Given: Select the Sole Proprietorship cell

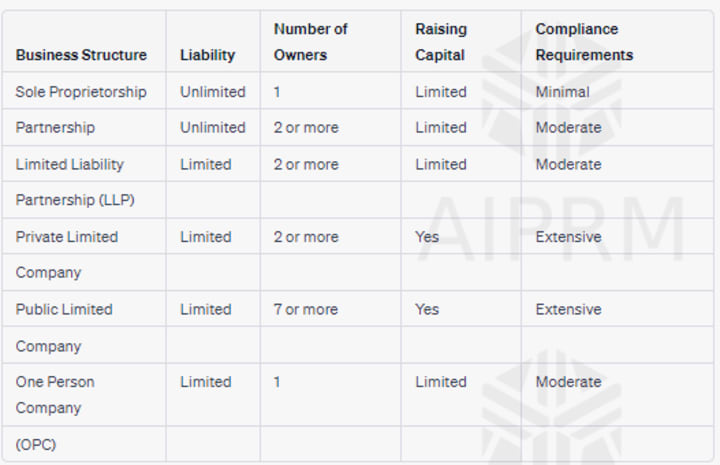Looking at the screenshot, I should (81, 92).
